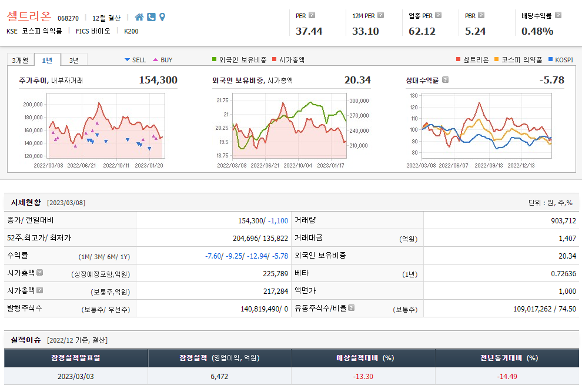
Task: Open help icon for 시가총액 (상장예정포함)
Action: 40,273
